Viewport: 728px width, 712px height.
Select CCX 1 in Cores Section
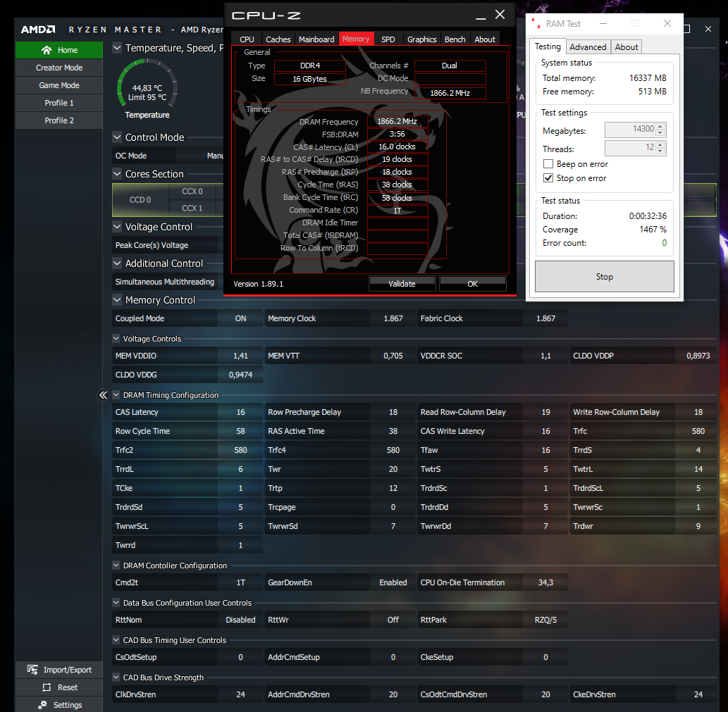coord(192,208)
